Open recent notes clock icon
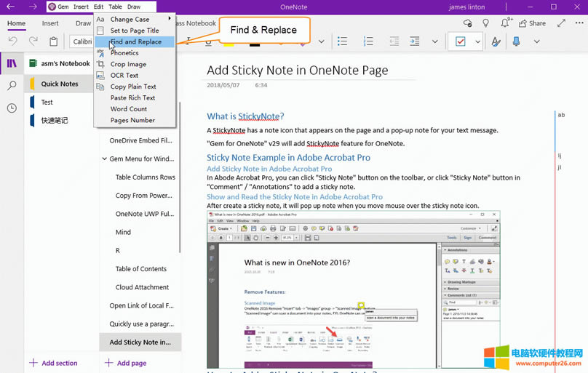The image size is (588, 373). [x=12, y=108]
